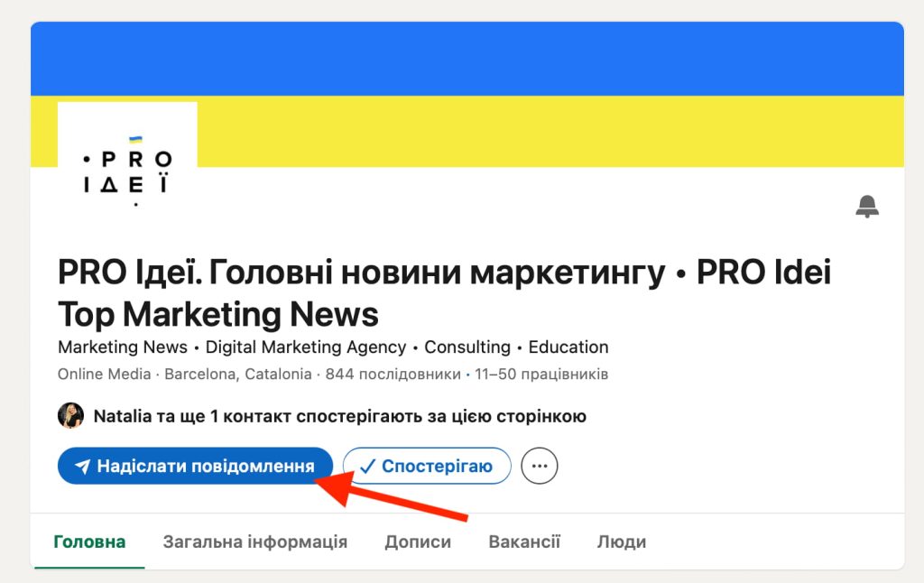Click the Надіслати повідомлення button
Screen dimensions: 924x583
[195, 466]
